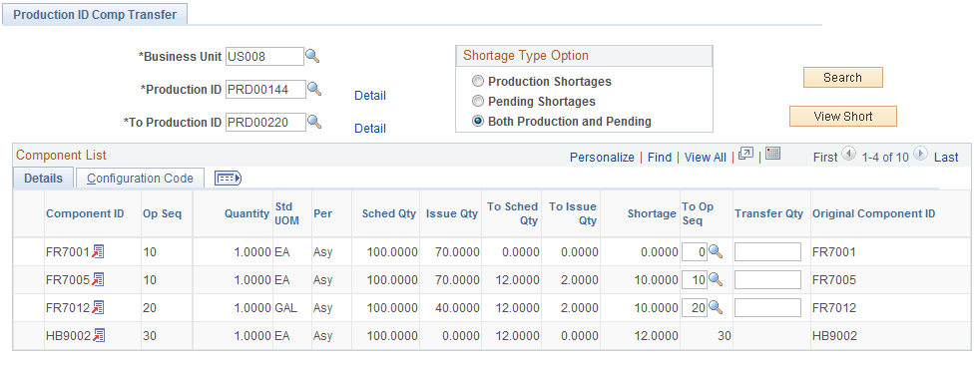Switch to Details tab

click(x=43, y=178)
